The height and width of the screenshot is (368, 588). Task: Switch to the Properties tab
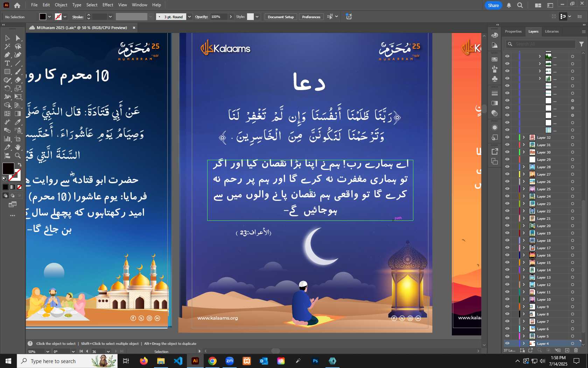(x=513, y=32)
